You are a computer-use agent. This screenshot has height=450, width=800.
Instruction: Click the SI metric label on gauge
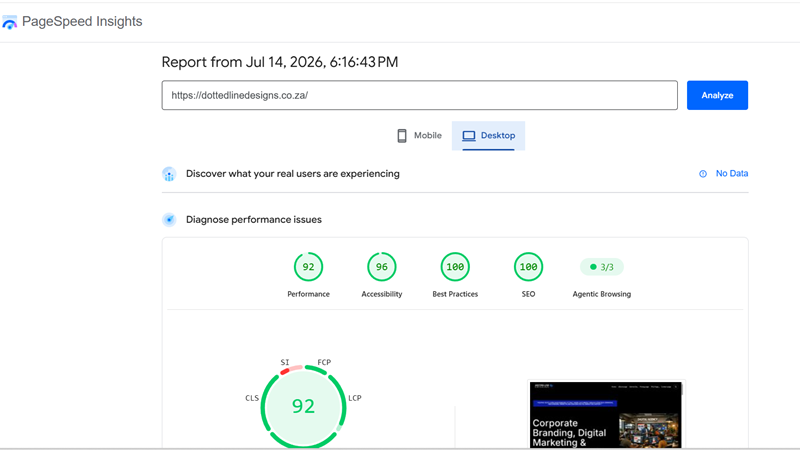pos(285,362)
